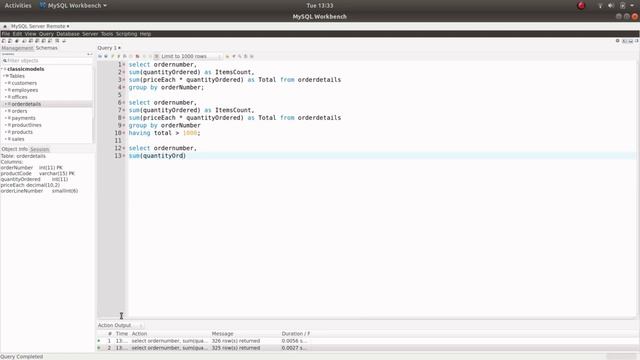Select the orderdetails table in schema tree
Viewport: 640px width, 360px height.
(x=26, y=104)
